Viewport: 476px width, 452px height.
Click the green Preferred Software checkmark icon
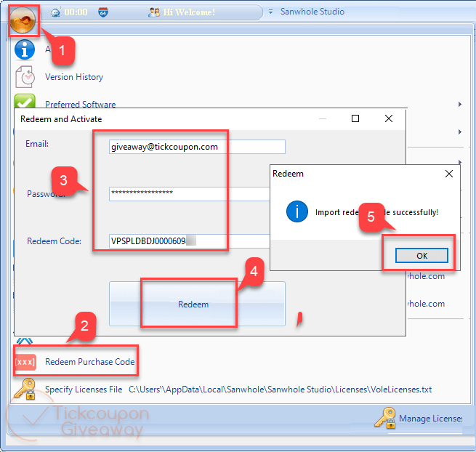[25, 101]
